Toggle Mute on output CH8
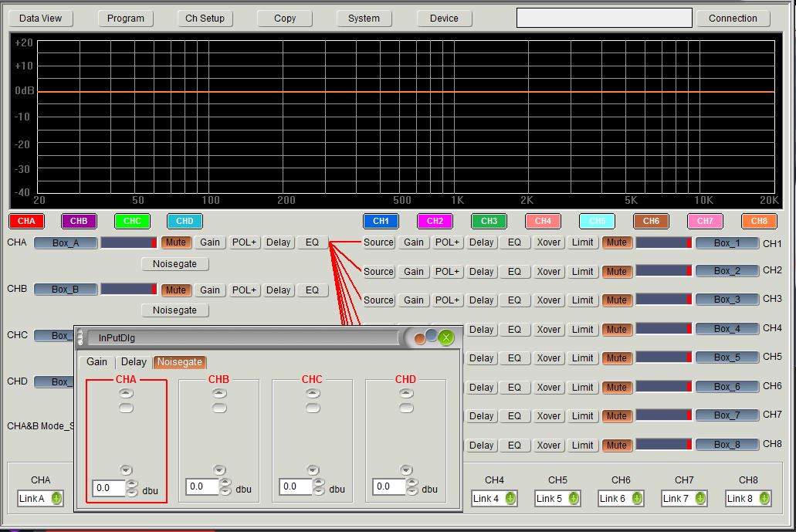Image resolution: width=796 pixels, height=532 pixels. (617, 446)
